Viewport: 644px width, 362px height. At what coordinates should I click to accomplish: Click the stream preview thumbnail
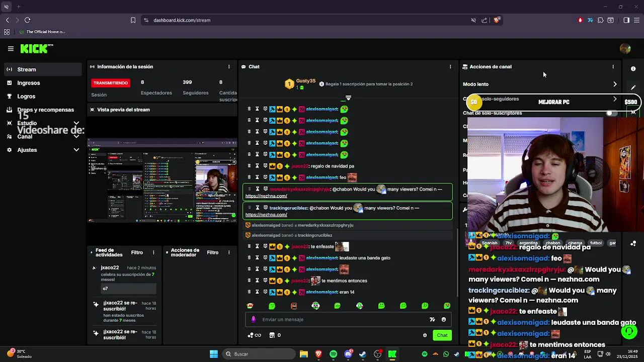(162, 182)
